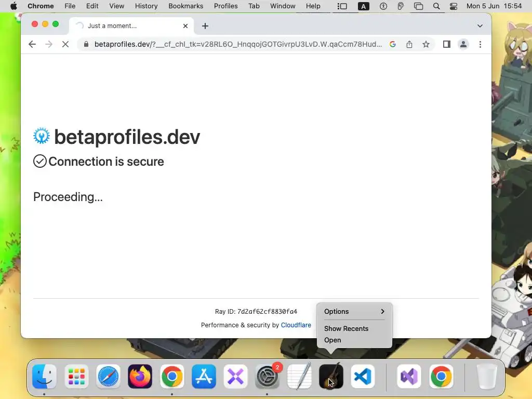
Task: Open the Profiles menu
Action: click(225, 6)
